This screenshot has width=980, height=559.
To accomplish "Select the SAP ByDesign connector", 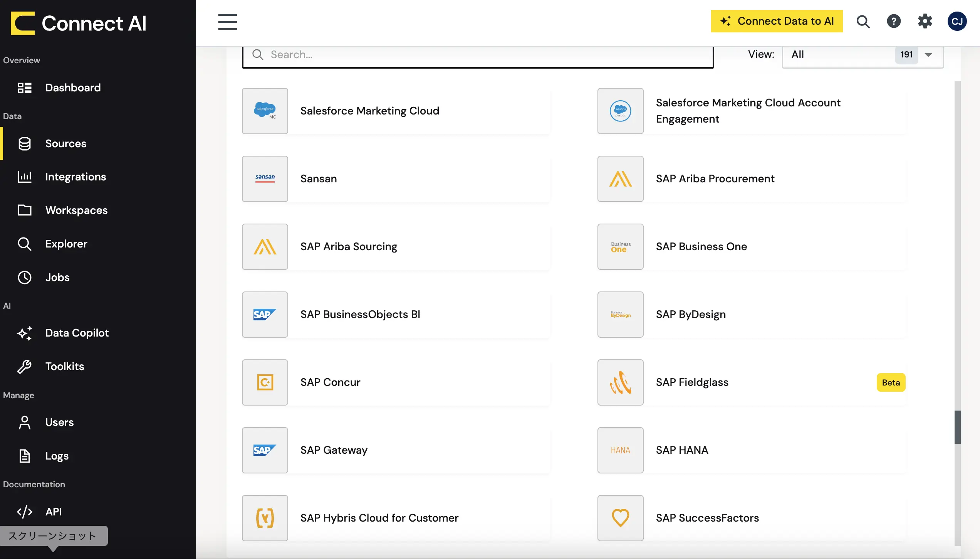I will (x=752, y=315).
